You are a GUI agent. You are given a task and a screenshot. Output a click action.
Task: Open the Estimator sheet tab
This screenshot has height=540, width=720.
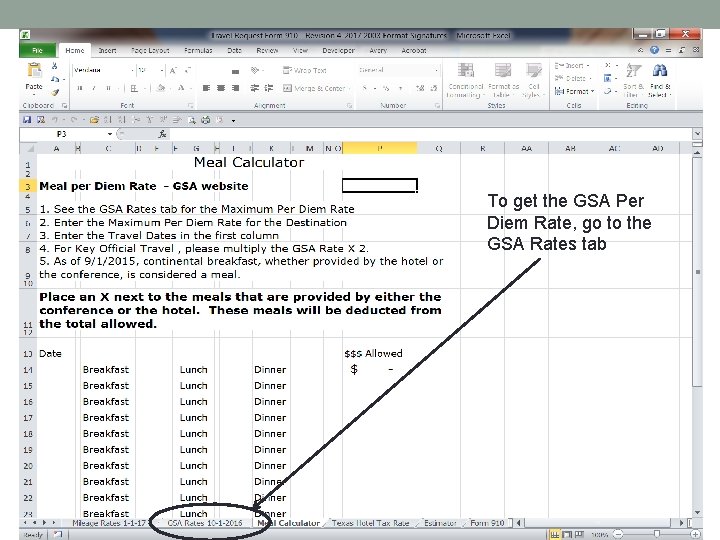coord(440,523)
